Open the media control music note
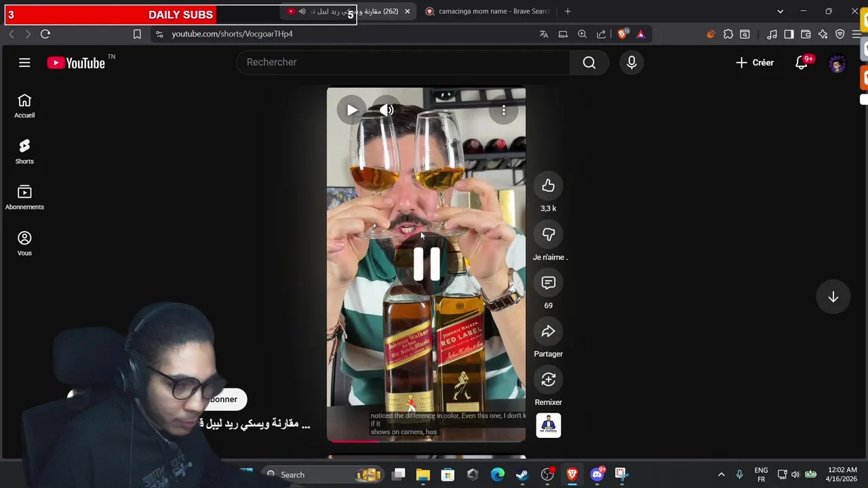 772,34
